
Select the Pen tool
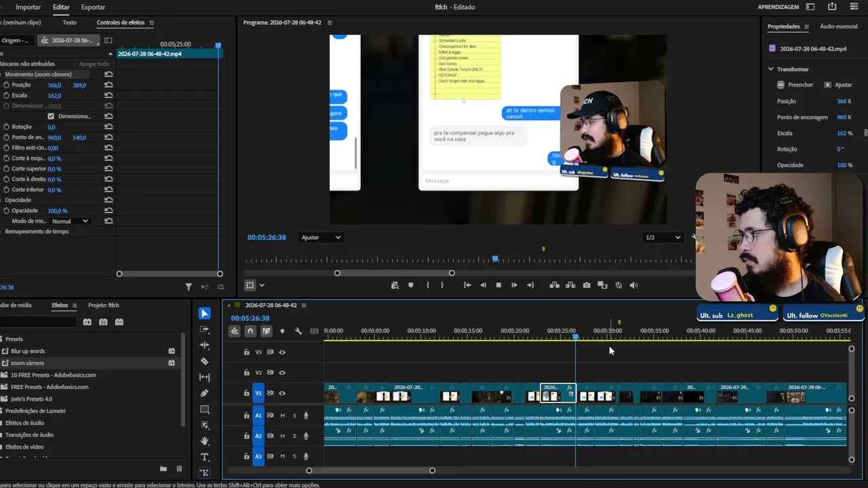pyautogui.click(x=205, y=393)
